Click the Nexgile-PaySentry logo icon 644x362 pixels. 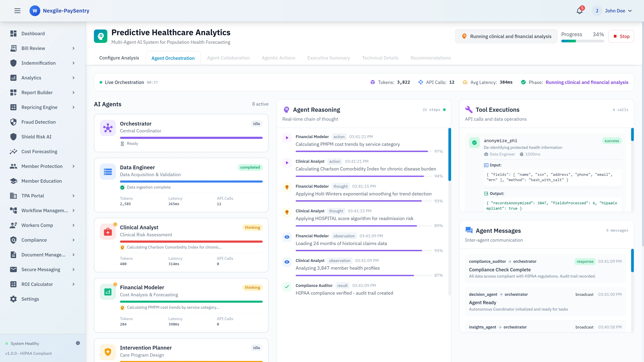35,11
